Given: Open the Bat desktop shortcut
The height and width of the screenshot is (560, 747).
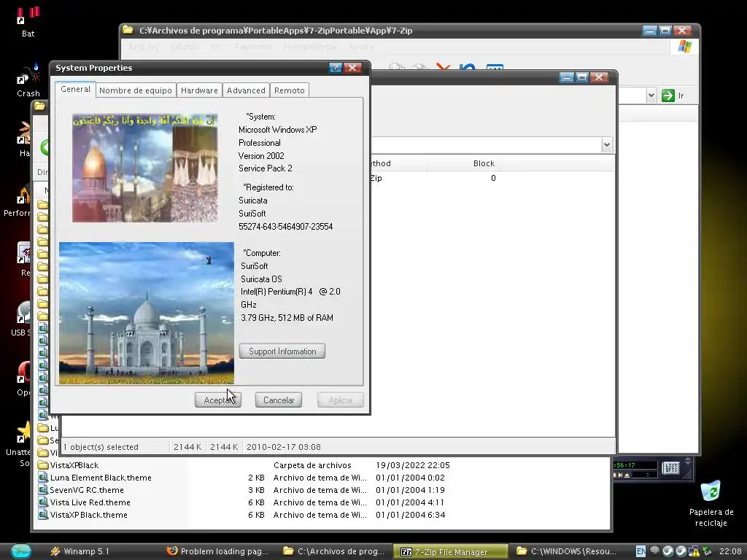Looking at the screenshot, I should [x=28, y=21].
